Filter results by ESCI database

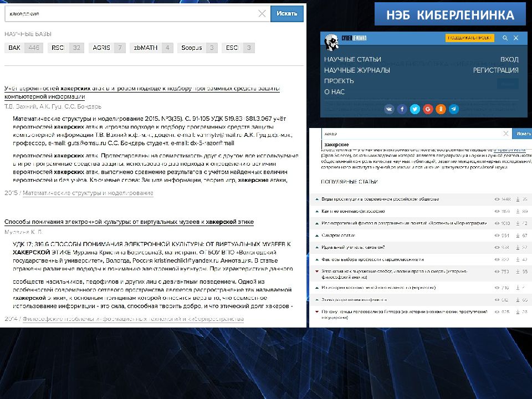click(x=238, y=48)
